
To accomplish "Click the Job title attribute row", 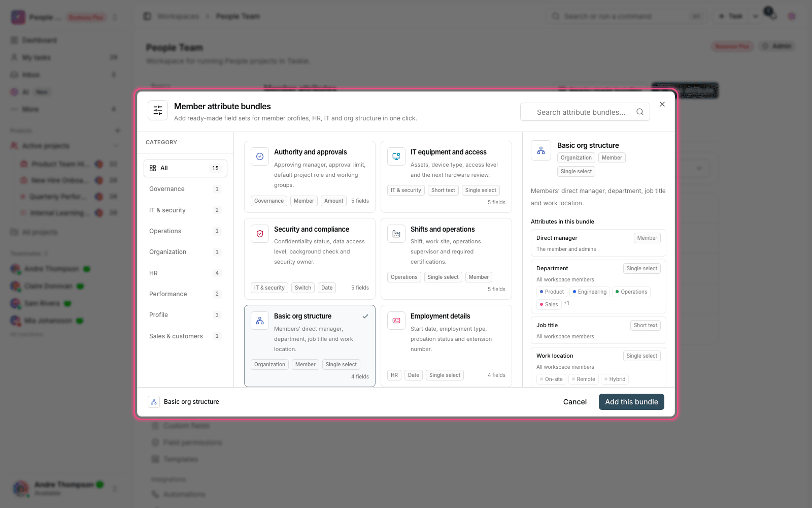I will [x=598, y=330].
